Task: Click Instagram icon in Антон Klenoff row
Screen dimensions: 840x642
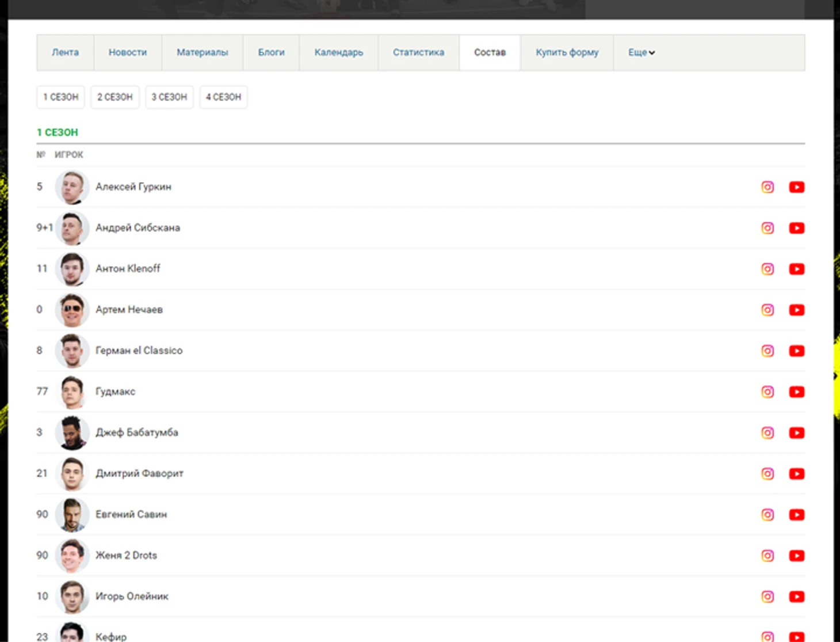Action: click(x=768, y=269)
